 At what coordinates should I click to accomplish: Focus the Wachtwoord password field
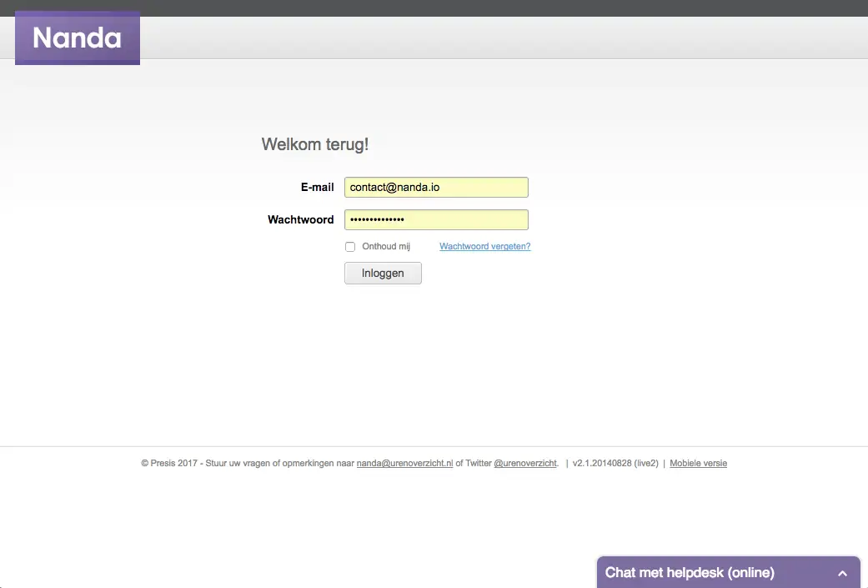[436, 220]
